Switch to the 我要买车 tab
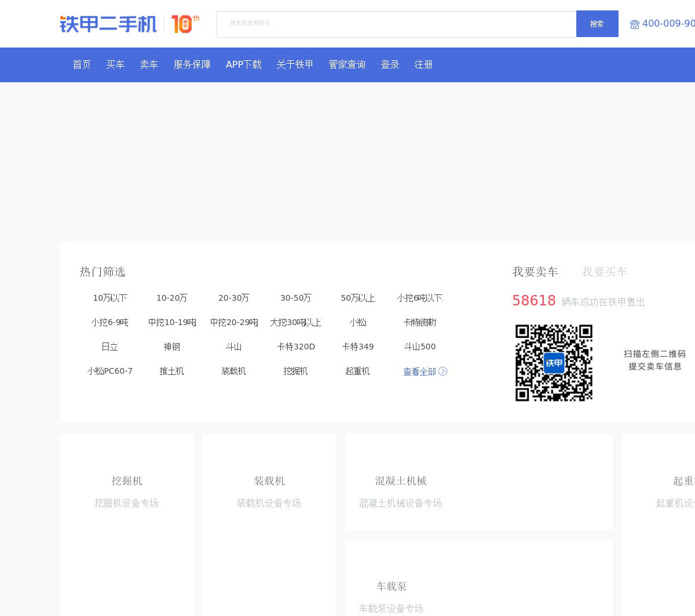This screenshot has height=616, width=695. (x=605, y=272)
